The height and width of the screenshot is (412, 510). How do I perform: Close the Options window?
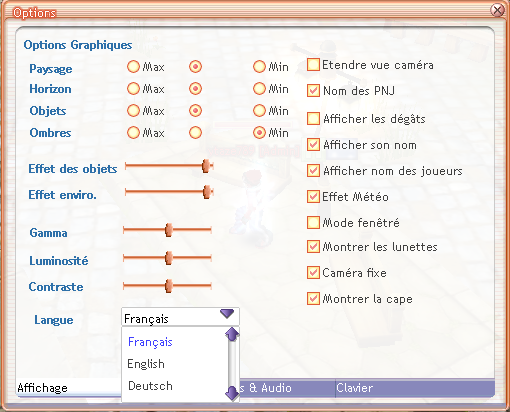(497, 10)
